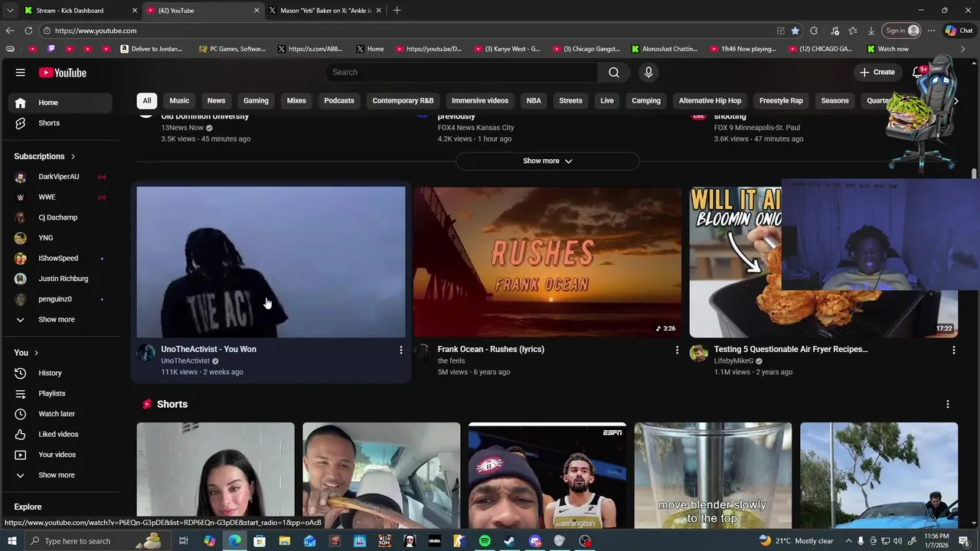Go to Home in sidebar
The width and height of the screenshot is (980, 551).
click(x=60, y=103)
